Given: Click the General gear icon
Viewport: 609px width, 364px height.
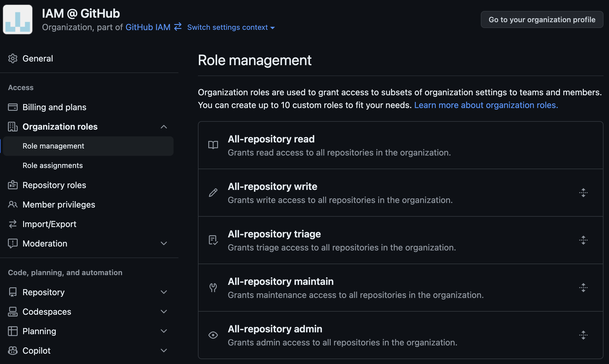Looking at the screenshot, I should tap(13, 58).
